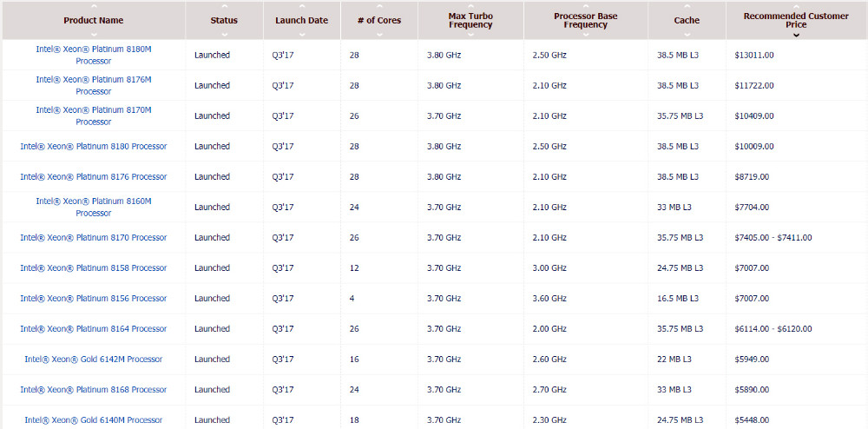Open Xeon Gold 6142M Processor link

94,360
